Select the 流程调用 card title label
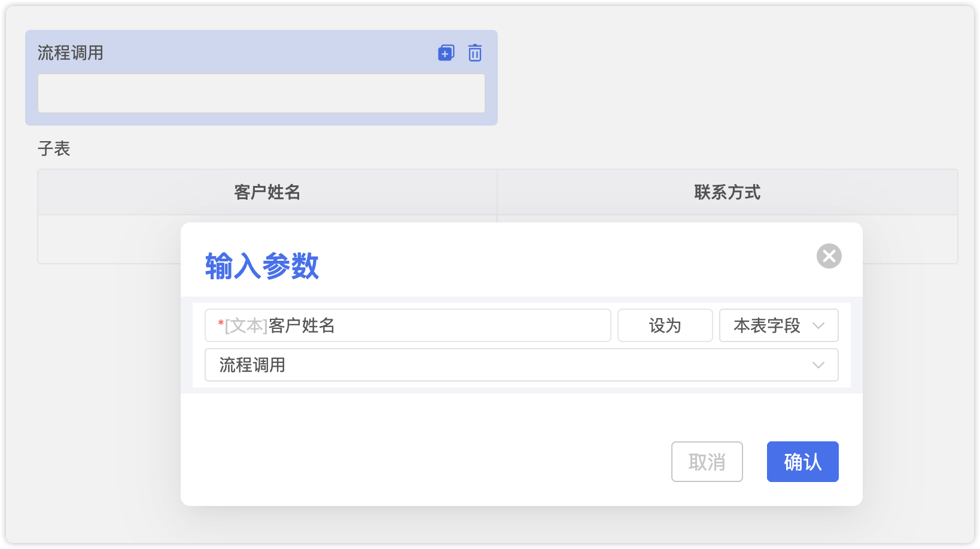 [x=71, y=53]
